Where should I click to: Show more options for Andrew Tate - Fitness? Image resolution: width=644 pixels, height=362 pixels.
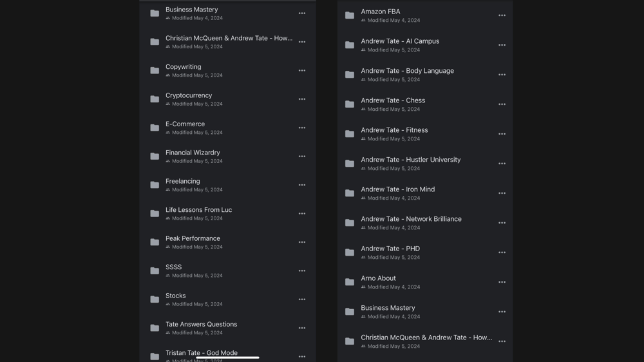502,134
